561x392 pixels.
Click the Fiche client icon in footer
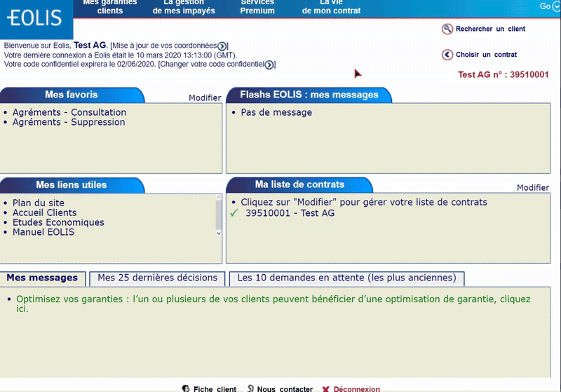click(x=186, y=388)
